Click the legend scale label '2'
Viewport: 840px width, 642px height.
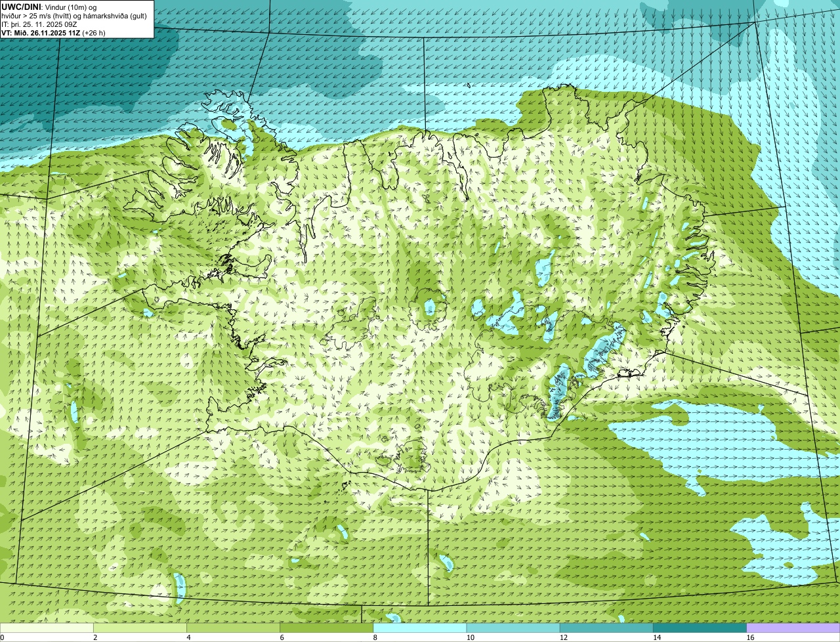pyautogui.click(x=95, y=637)
